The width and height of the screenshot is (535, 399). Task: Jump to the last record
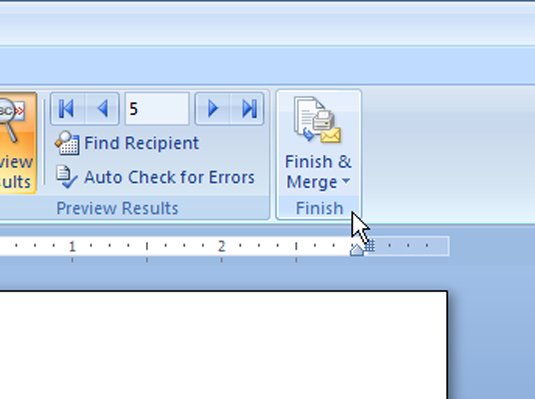[248, 109]
